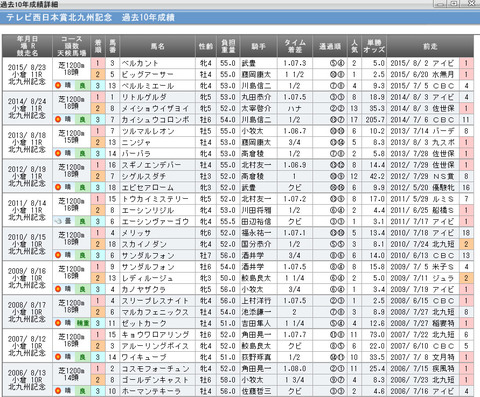Click the sunny weather icon for the 2013 race
This screenshot has width=480, height=397.
(58, 153)
